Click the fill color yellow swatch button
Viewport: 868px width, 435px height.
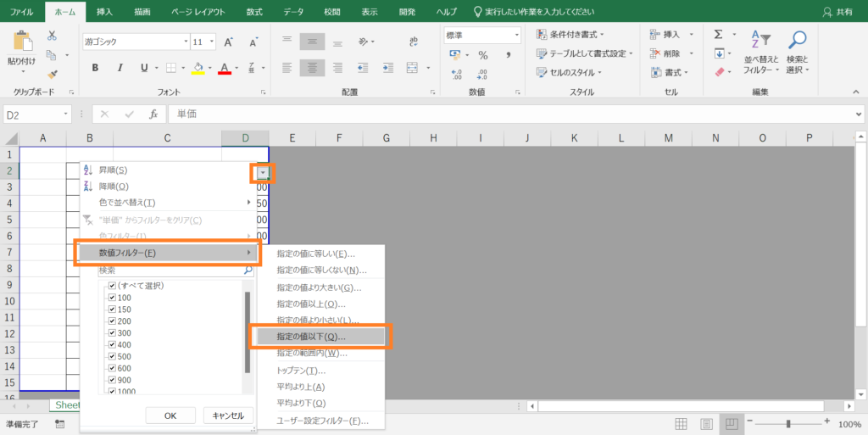tap(198, 68)
